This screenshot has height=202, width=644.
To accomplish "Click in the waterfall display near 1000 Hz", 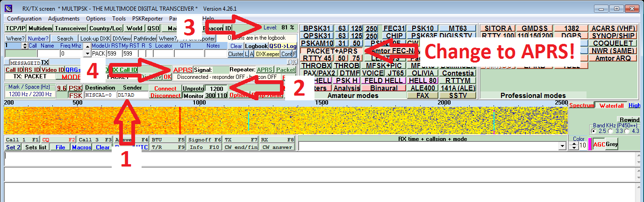I will pyautogui.click(x=200, y=121).
